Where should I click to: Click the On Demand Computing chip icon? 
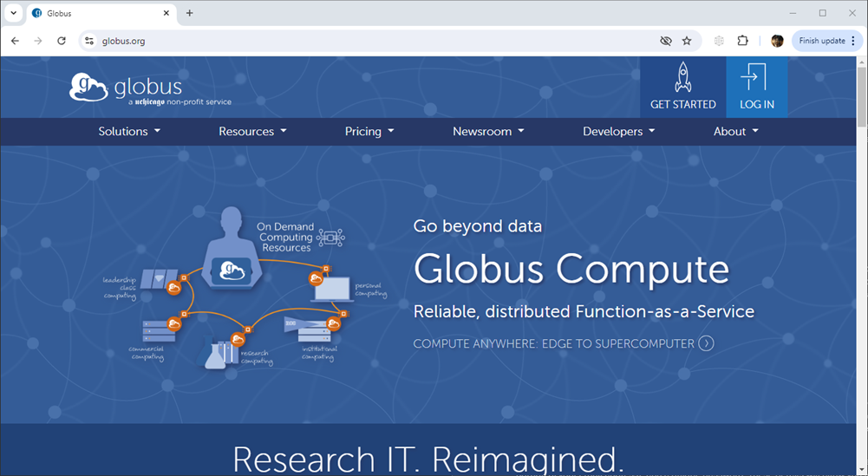(330, 238)
